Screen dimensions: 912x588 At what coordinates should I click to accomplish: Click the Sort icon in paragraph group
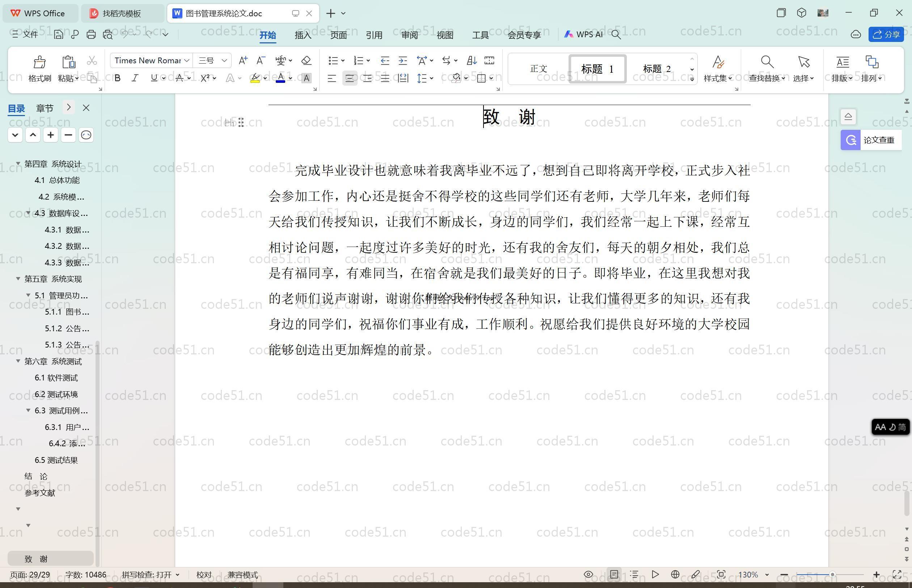coord(472,60)
